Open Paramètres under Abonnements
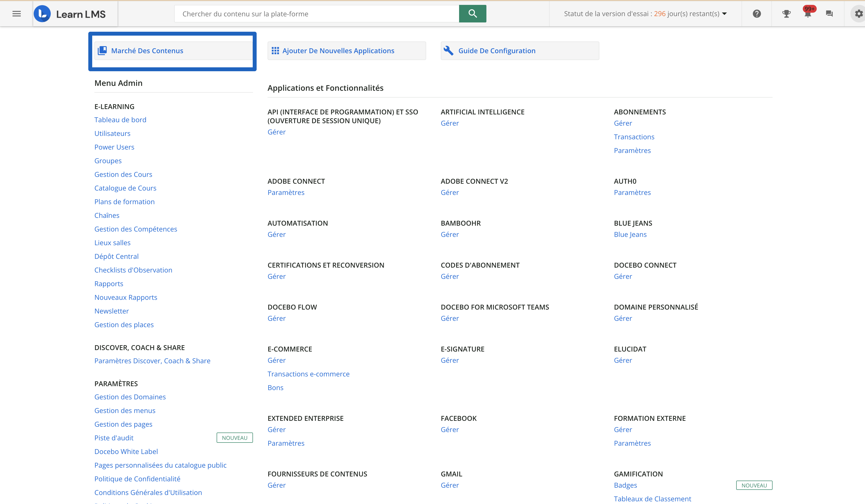Image resolution: width=865 pixels, height=504 pixels. 632,151
